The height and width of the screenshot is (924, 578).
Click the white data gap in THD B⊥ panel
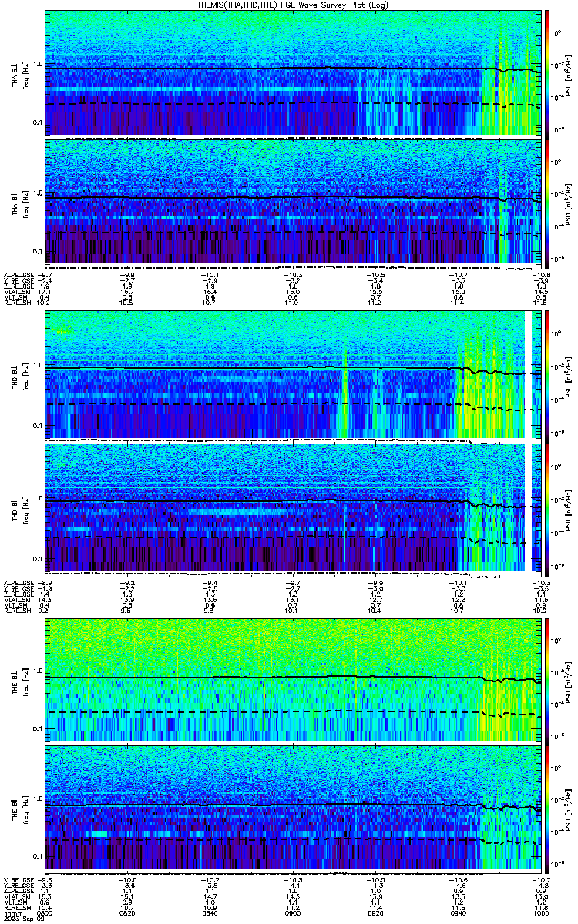pyautogui.click(x=529, y=375)
